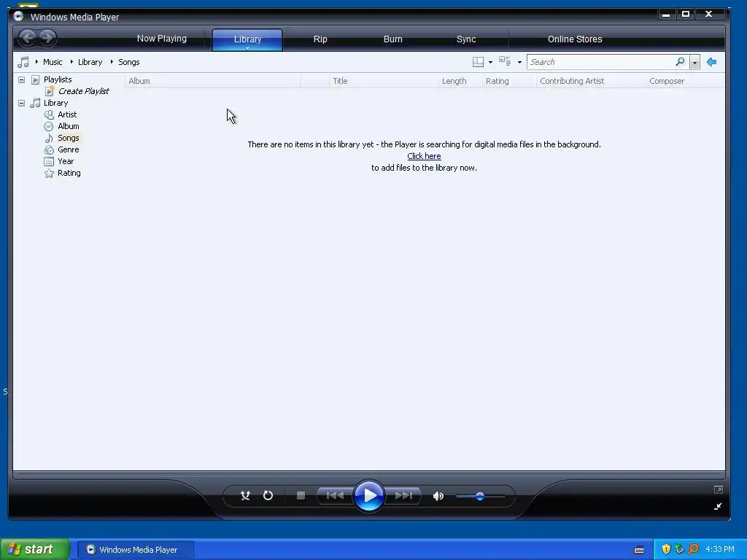The image size is (747, 560).
Task: Follow the 'Click here' link
Action: 424,156
